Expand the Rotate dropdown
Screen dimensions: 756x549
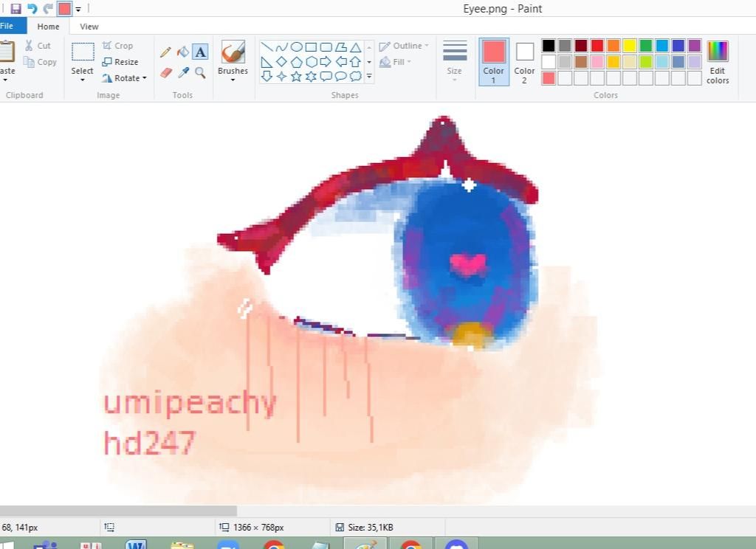click(x=124, y=78)
